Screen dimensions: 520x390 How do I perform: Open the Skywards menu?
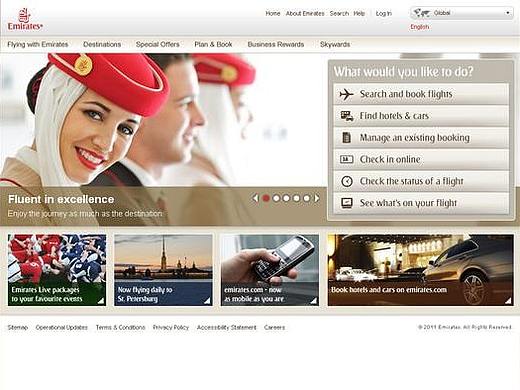[x=335, y=44]
